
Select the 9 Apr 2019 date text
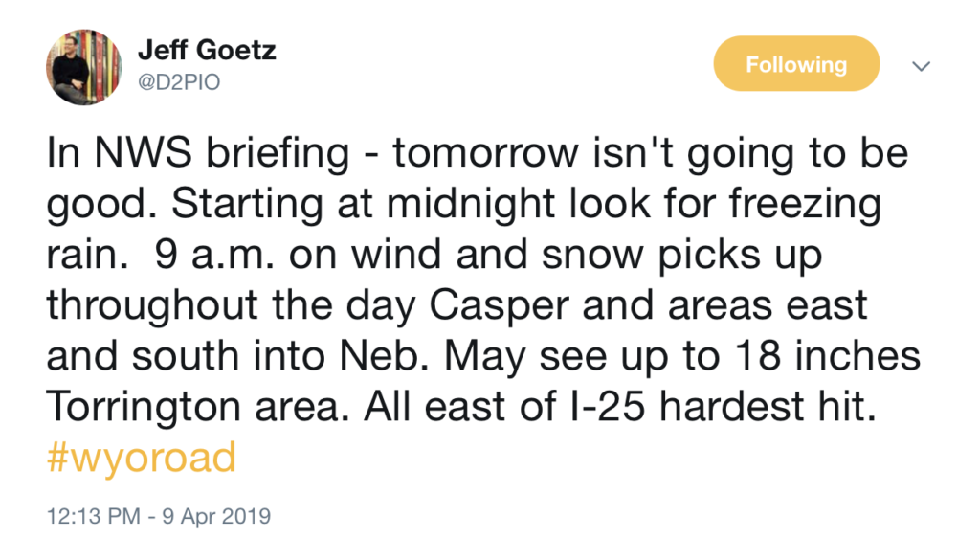[216, 516]
